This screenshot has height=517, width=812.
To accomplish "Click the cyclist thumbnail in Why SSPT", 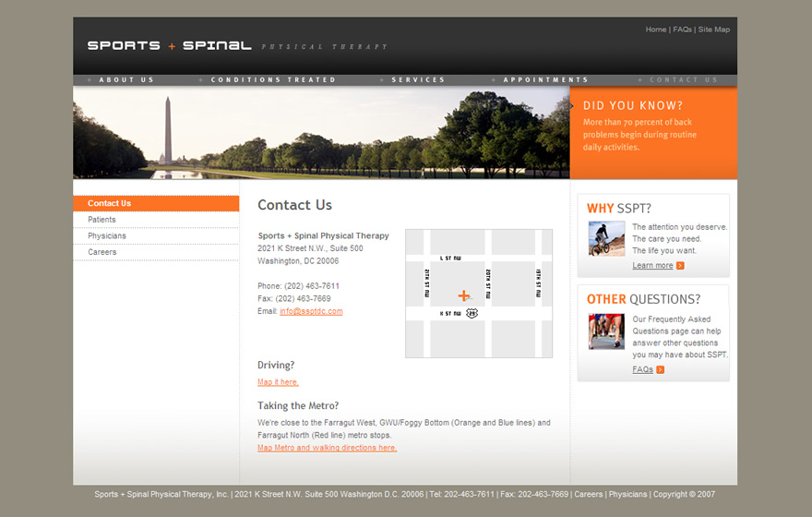I will (606, 238).
